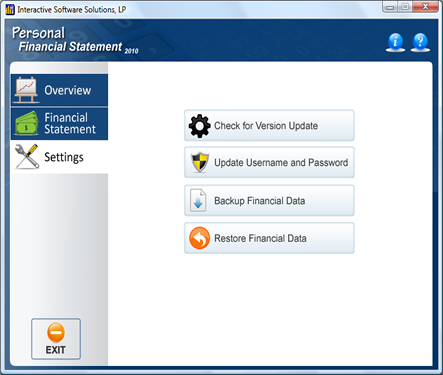Click the green cash stack icon
The width and height of the screenshot is (443, 375).
tap(26, 123)
